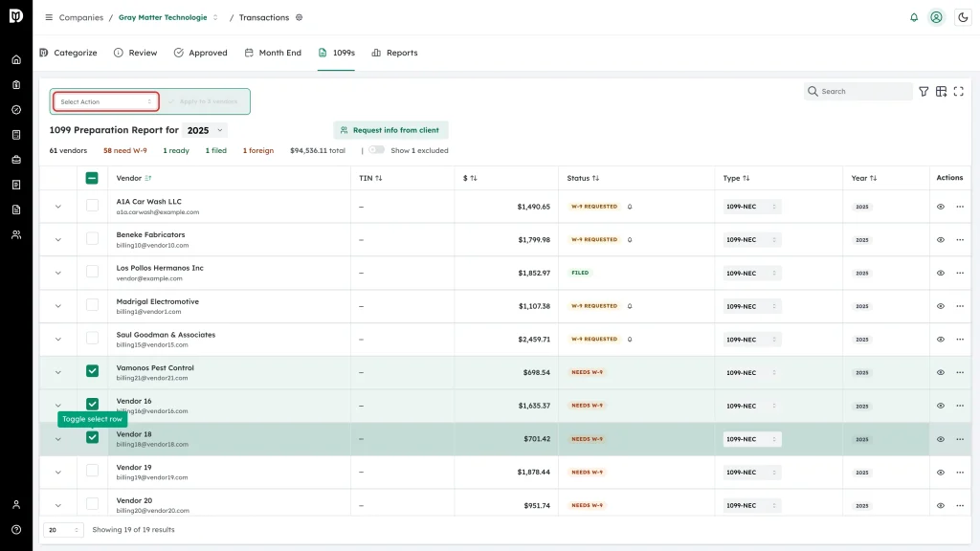Screen dimensions: 980x551
Task: Switch to the Approved tab
Action: coord(201,53)
